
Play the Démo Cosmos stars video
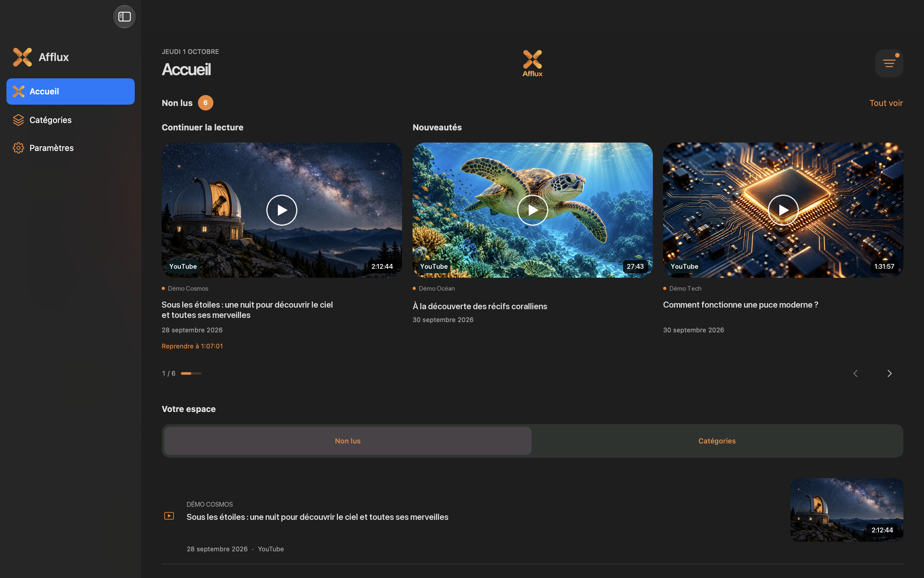(282, 210)
